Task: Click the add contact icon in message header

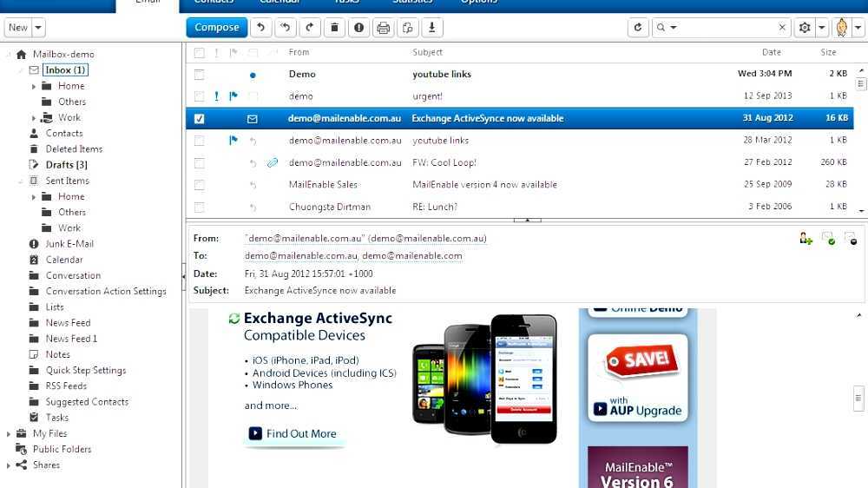Action: (806, 239)
